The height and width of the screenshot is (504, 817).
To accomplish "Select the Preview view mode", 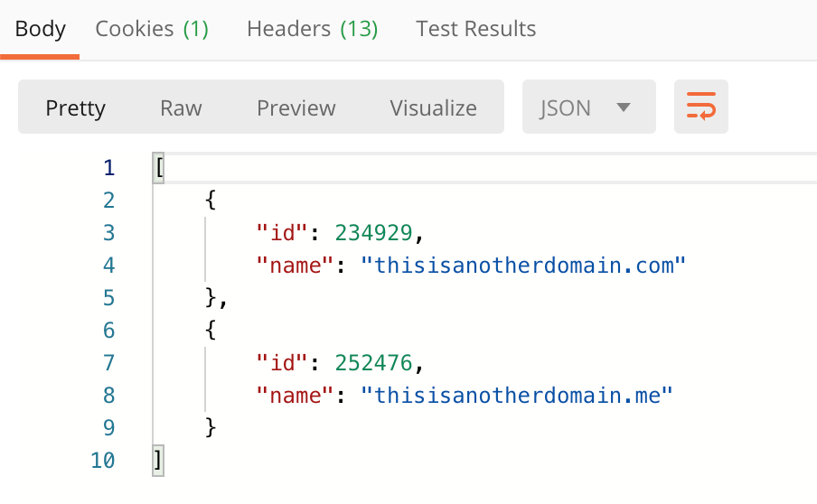I will 296,108.
